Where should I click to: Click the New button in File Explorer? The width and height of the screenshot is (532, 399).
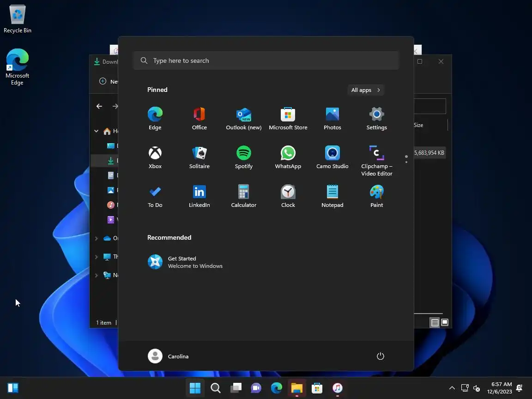pyautogui.click(x=109, y=81)
